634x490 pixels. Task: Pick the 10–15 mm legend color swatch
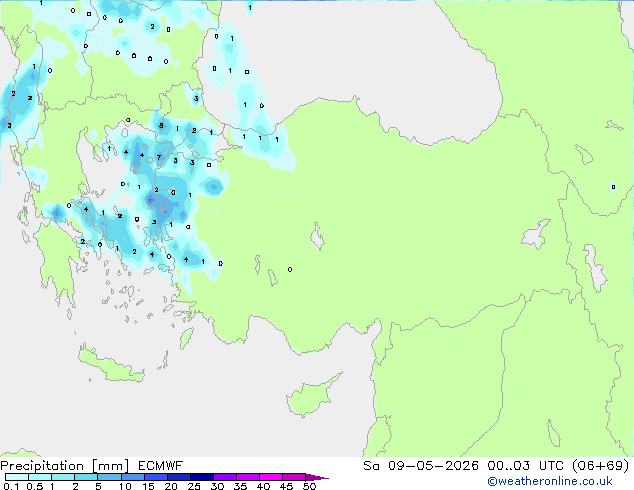(x=132, y=477)
